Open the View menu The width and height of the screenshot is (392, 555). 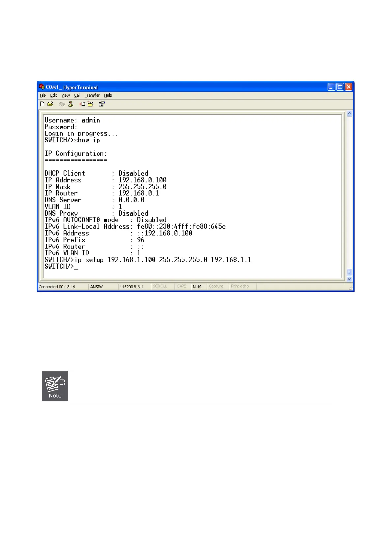65,95
